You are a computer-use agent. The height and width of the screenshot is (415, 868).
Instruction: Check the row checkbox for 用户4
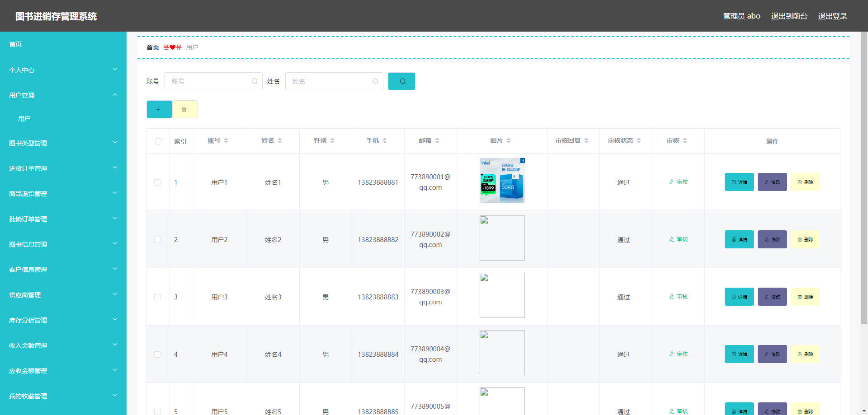click(157, 354)
